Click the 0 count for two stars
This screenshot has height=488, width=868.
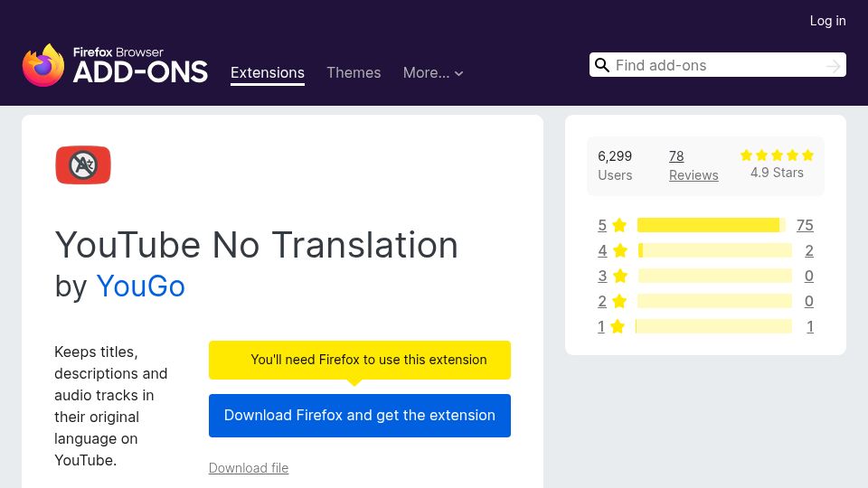click(809, 301)
